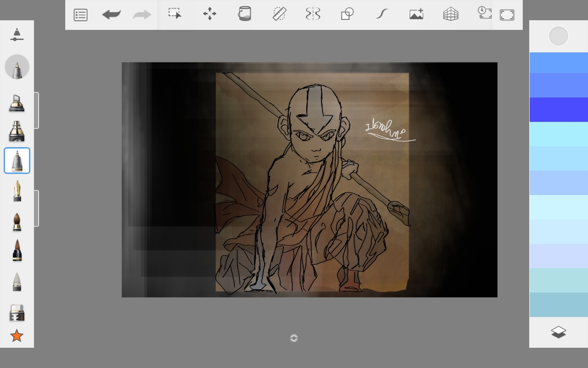
Task: Open the Time-lapse recording tool
Action: coord(485,12)
